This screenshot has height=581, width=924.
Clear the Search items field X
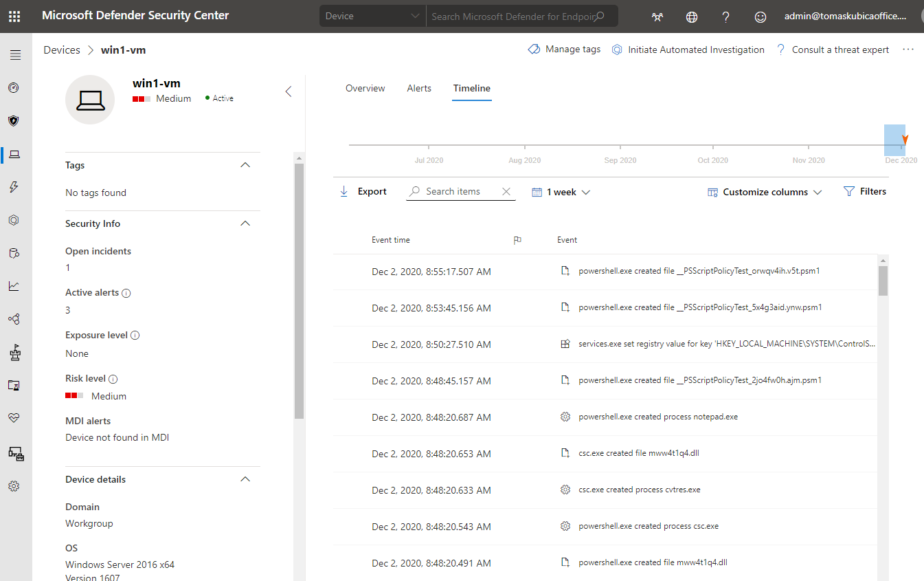point(506,192)
